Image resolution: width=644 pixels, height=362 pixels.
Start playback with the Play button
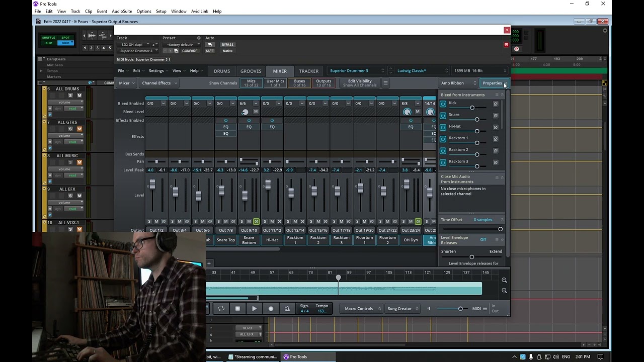tap(254, 309)
